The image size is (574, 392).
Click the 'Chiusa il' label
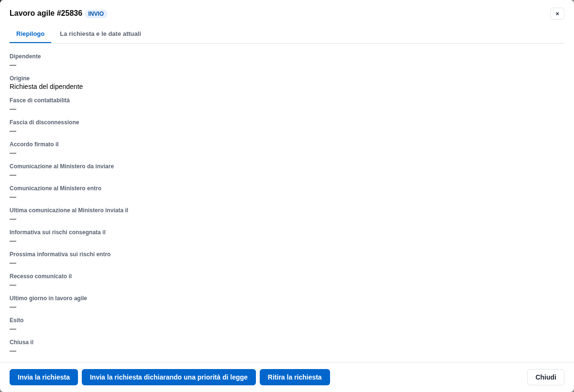22,342
